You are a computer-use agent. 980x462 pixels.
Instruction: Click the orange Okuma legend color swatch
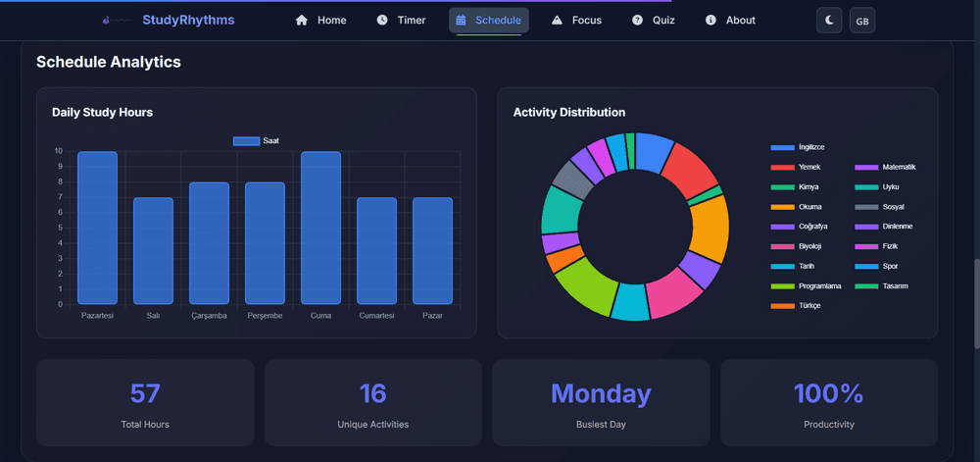(782, 207)
